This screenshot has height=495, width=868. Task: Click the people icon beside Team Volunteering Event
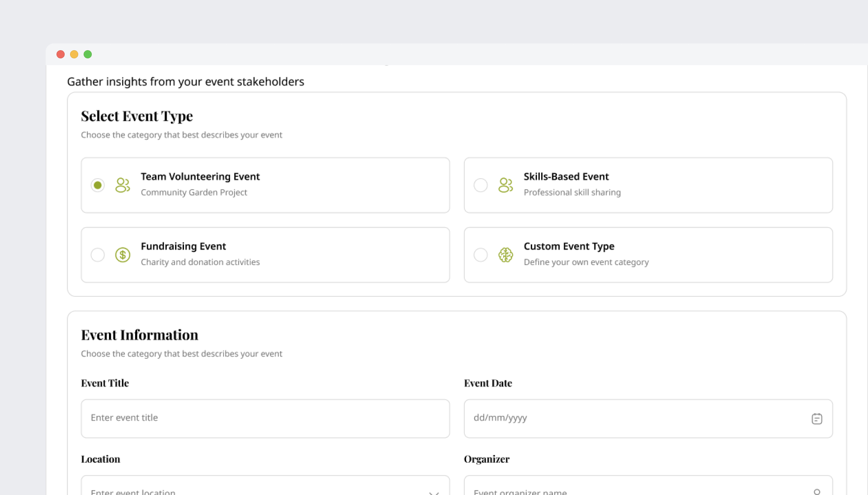(x=123, y=185)
